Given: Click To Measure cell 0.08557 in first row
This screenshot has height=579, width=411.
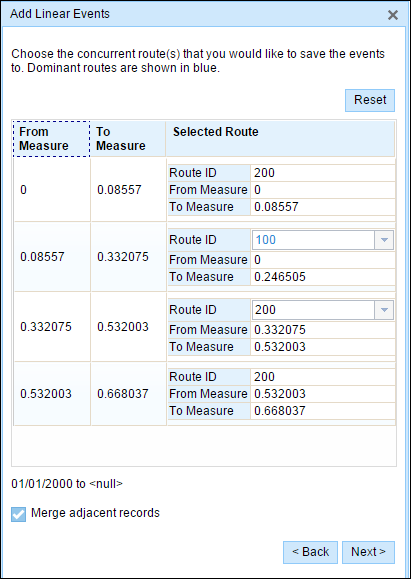Looking at the screenshot, I should pyautogui.click(x=128, y=190).
